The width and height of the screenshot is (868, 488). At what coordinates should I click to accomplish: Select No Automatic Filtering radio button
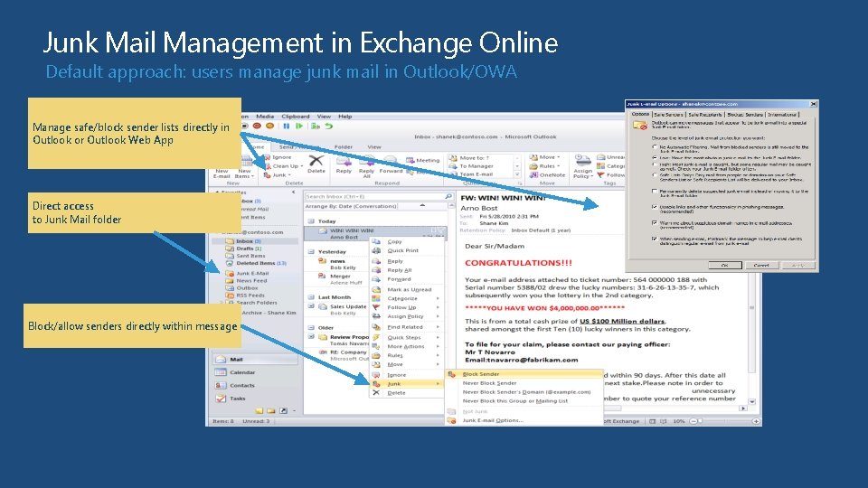(x=655, y=147)
